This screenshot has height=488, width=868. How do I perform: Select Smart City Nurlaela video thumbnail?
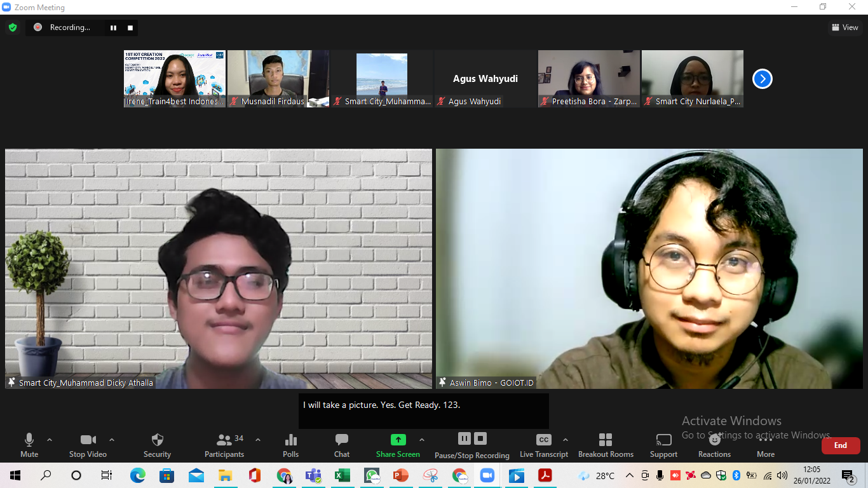(693, 79)
